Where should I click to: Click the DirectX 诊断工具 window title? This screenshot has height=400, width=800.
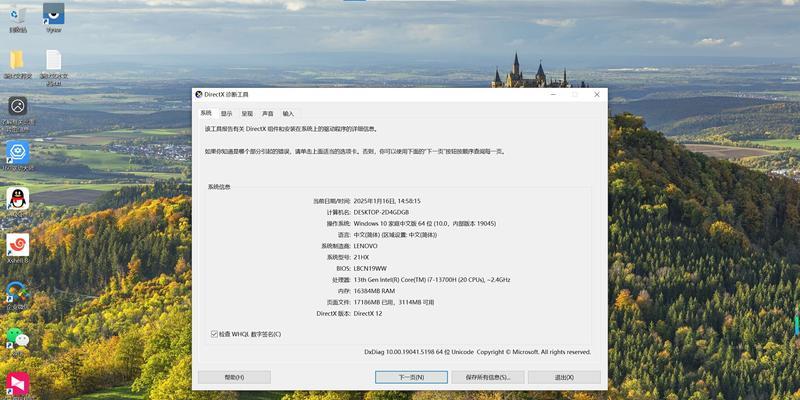tap(227, 94)
